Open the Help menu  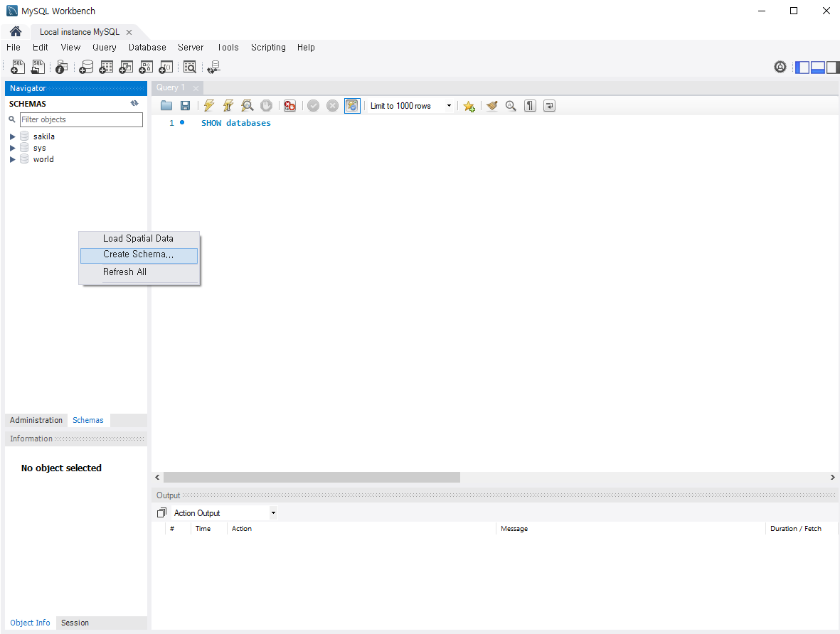pyautogui.click(x=306, y=47)
